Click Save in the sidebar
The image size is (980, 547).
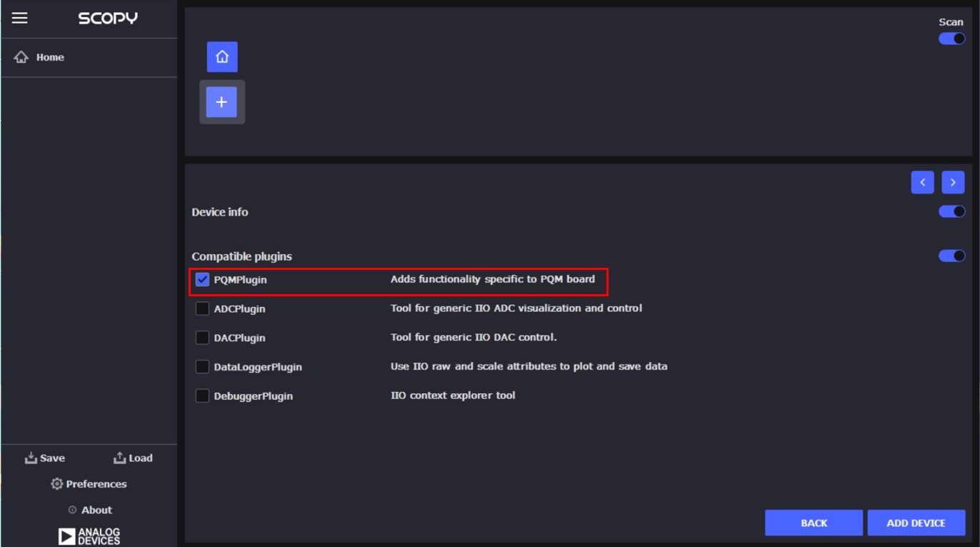44,458
